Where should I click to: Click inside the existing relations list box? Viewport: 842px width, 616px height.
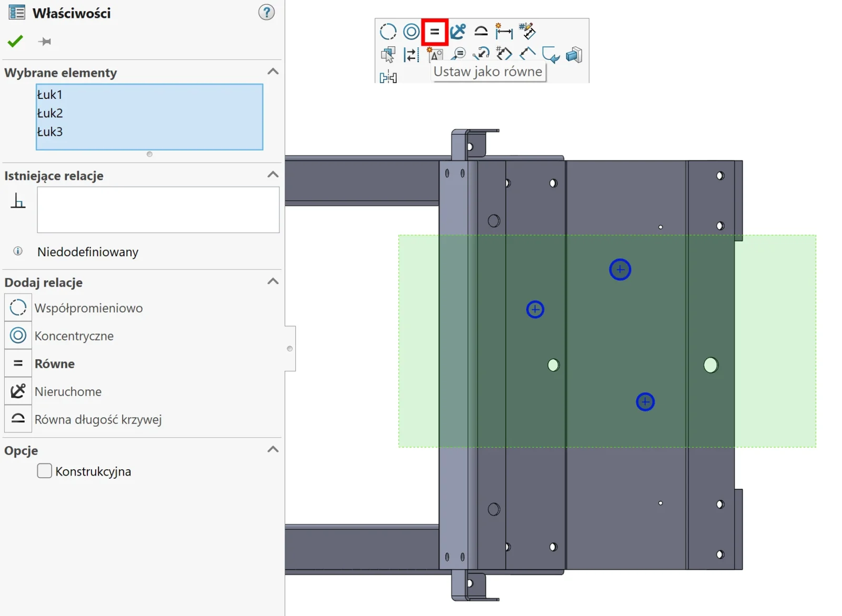pos(158,210)
